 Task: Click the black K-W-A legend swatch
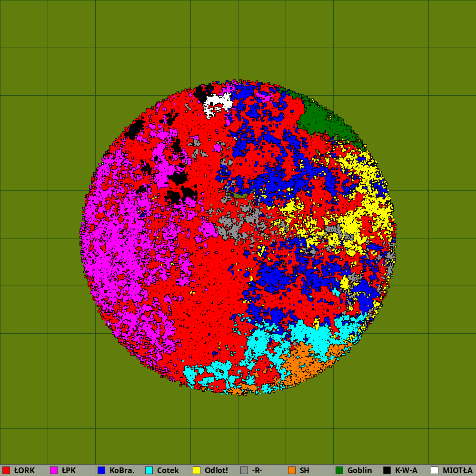[x=387, y=470]
